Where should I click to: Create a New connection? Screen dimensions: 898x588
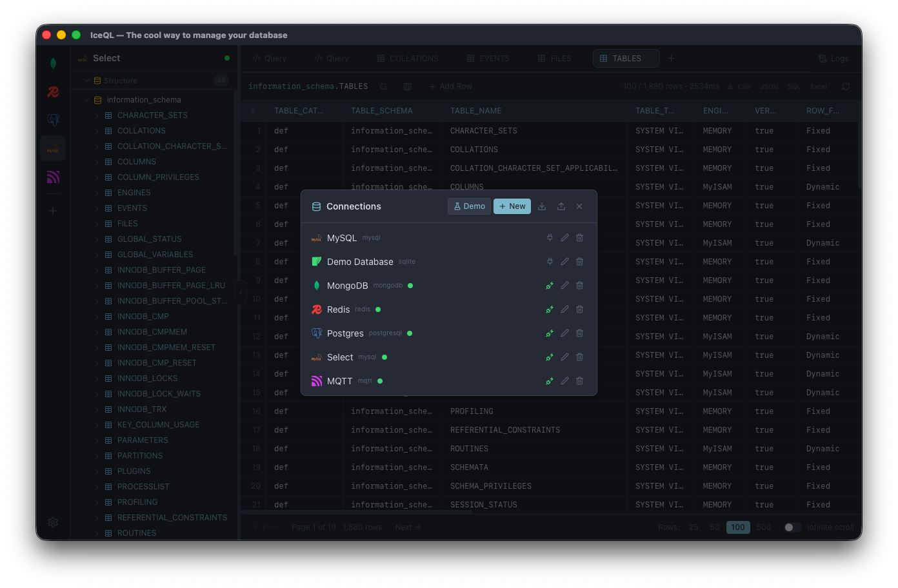[512, 206]
